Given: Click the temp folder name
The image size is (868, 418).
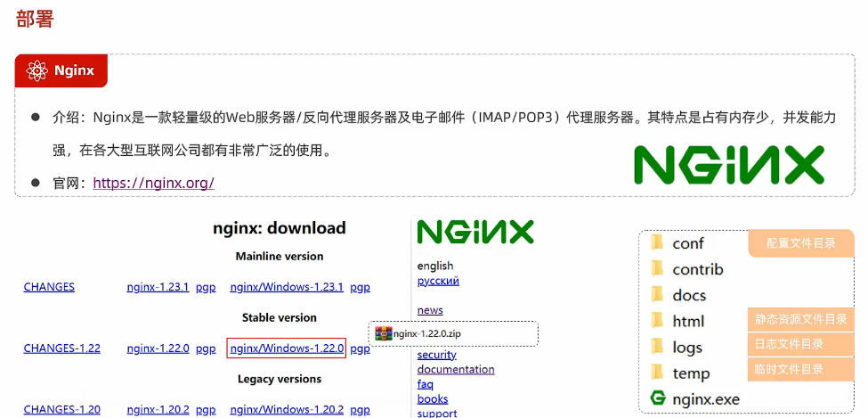Looking at the screenshot, I should tap(691, 373).
